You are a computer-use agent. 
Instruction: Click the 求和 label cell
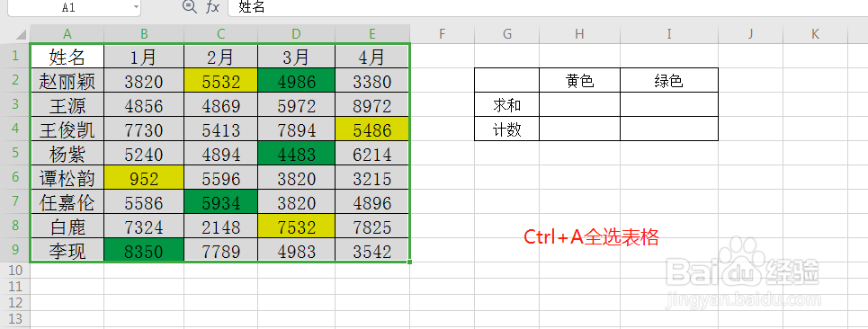click(x=507, y=104)
